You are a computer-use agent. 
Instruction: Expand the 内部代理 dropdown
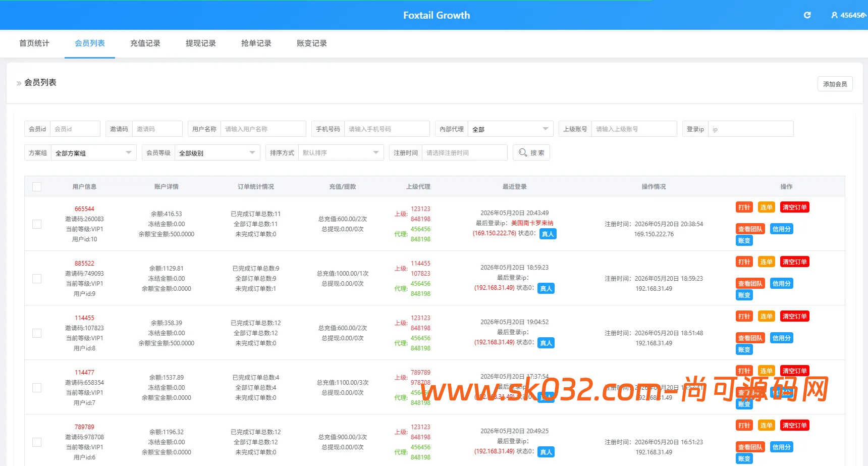(510, 129)
